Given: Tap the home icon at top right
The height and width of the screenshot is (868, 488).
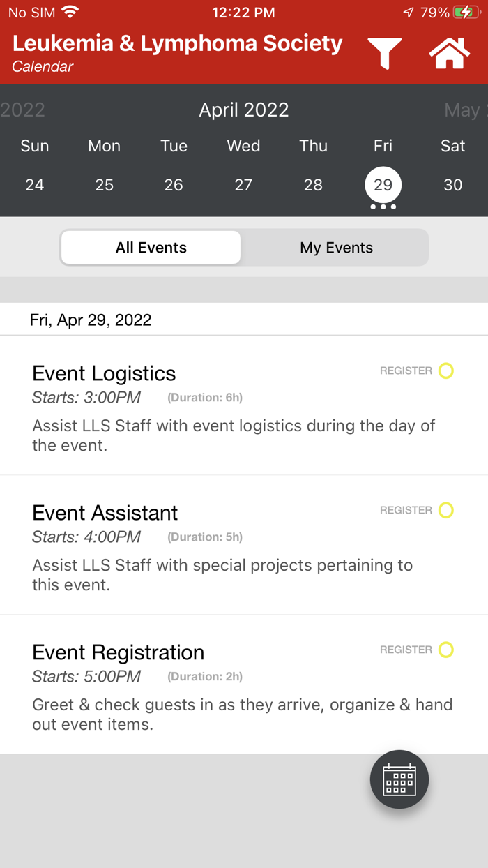Looking at the screenshot, I should (x=450, y=52).
